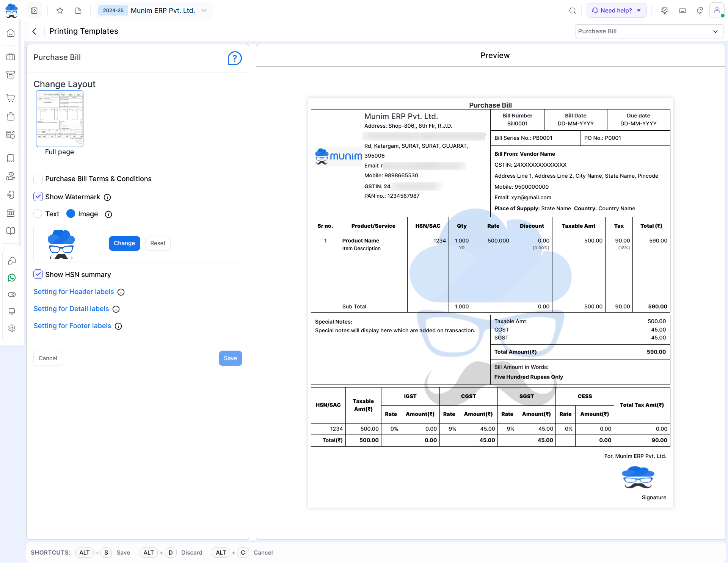The height and width of the screenshot is (563, 728).
Task: Open the hand-with-coins icon in sidebar
Action: click(x=11, y=176)
